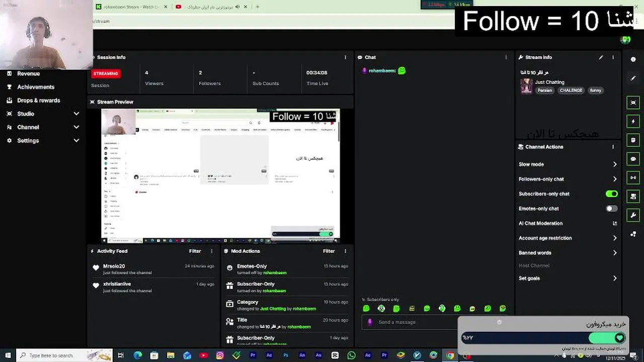Open Slow mode options chevron
Viewport: 644px width, 362px height.
[615, 164]
